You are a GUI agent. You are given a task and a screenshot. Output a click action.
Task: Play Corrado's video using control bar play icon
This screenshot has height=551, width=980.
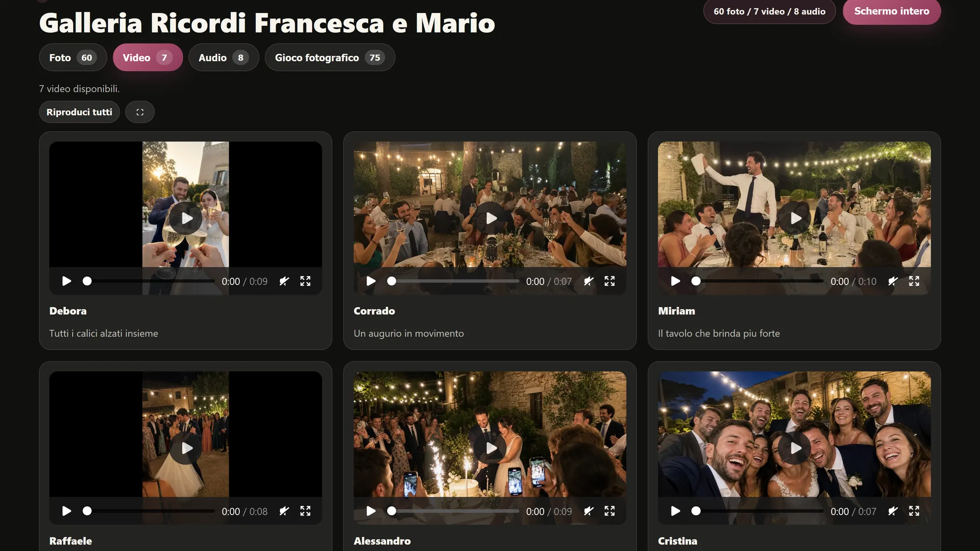[371, 281]
